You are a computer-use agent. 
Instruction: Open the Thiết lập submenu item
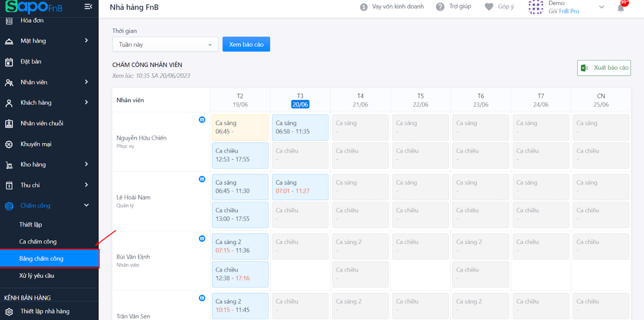(x=31, y=224)
